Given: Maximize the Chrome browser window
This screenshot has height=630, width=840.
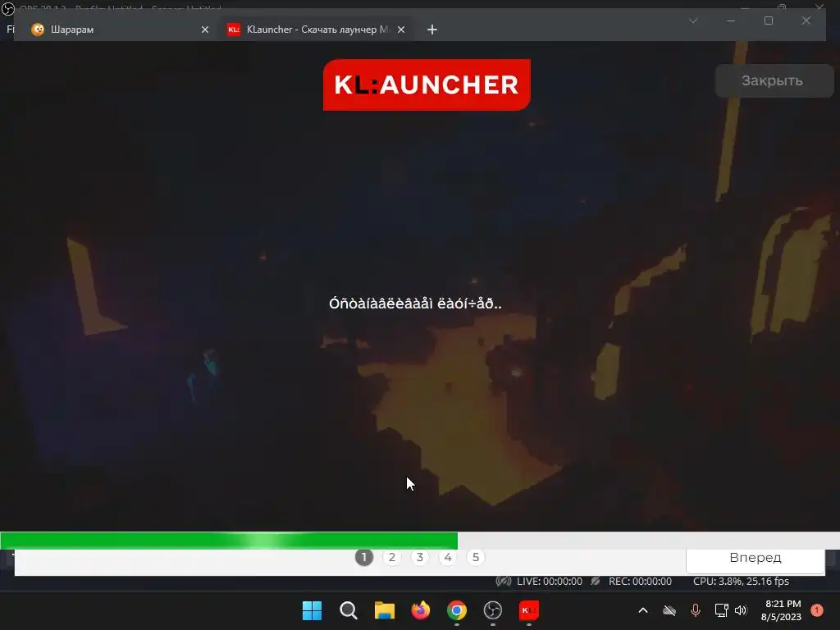Looking at the screenshot, I should (x=768, y=21).
